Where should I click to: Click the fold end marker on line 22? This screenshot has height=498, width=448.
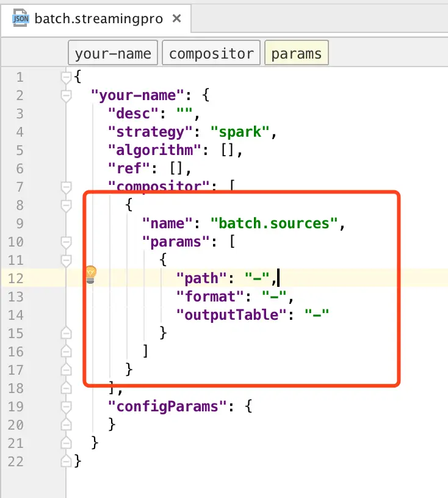tap(66, 461)
